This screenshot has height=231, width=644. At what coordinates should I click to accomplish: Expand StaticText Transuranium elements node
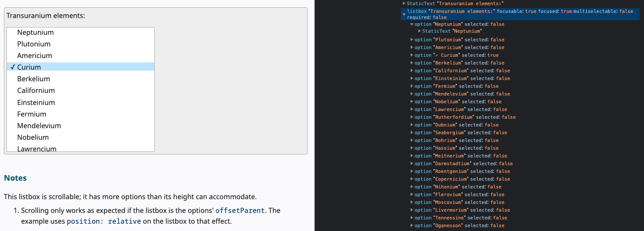(404, 3)
